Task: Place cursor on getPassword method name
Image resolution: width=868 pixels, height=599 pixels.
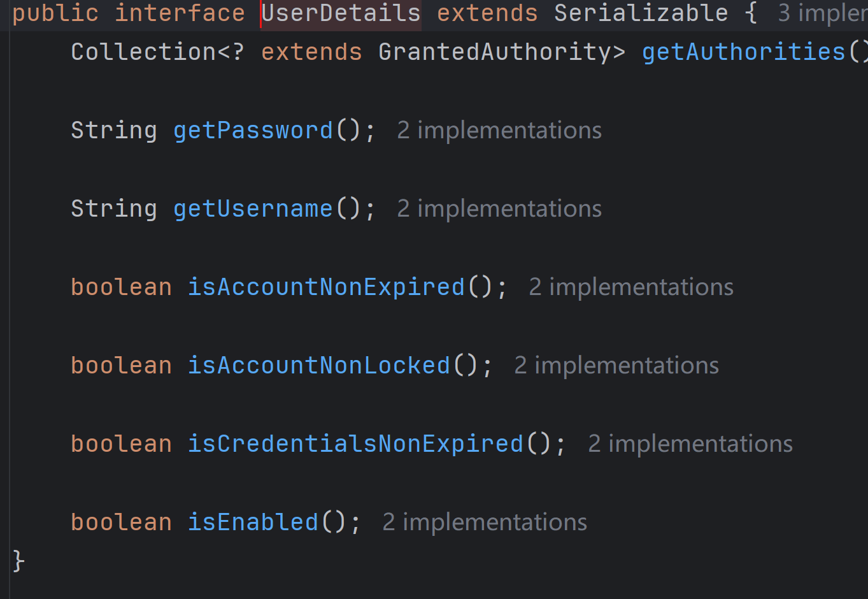Action: click(x=253, y=131)
